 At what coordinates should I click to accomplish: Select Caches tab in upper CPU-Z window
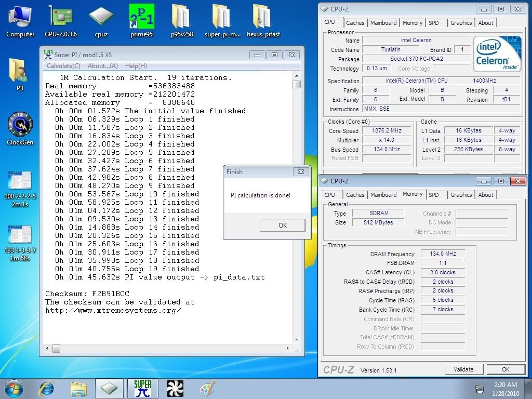tap(355, 23)
